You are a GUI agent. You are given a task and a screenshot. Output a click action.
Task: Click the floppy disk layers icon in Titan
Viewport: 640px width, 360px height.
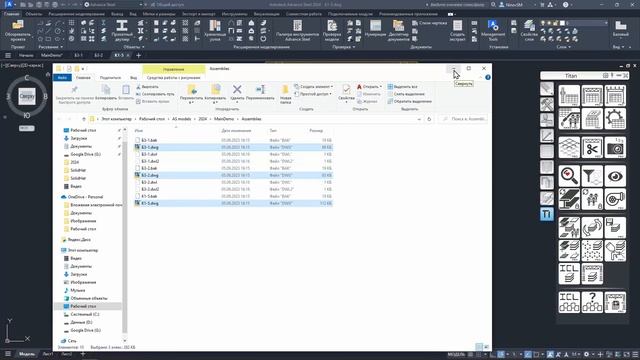pyautogui.click(x=615, y=227)
